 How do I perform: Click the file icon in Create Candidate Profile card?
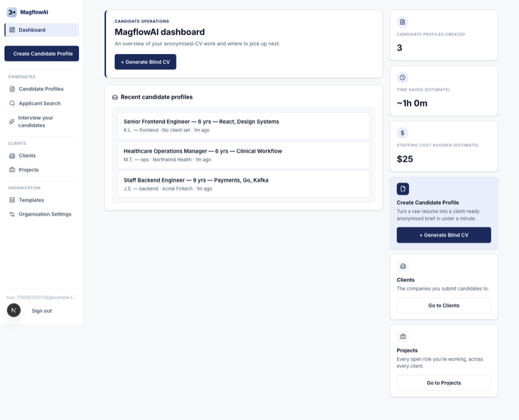click(x=403, y=189)
